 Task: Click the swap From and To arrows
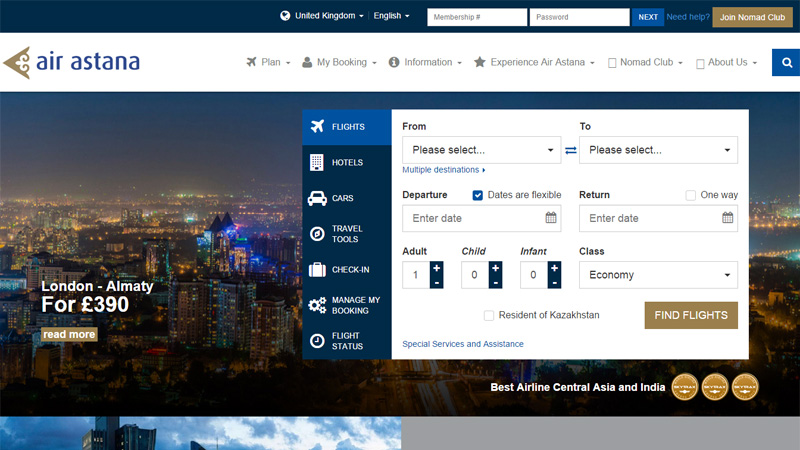[570, 150]
